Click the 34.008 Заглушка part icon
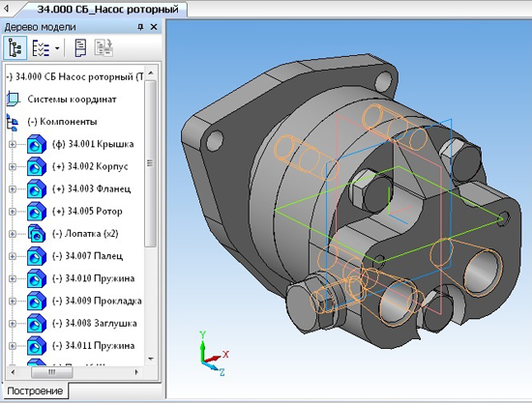Viewport: 532px width, 404px height. coord(37,323)
